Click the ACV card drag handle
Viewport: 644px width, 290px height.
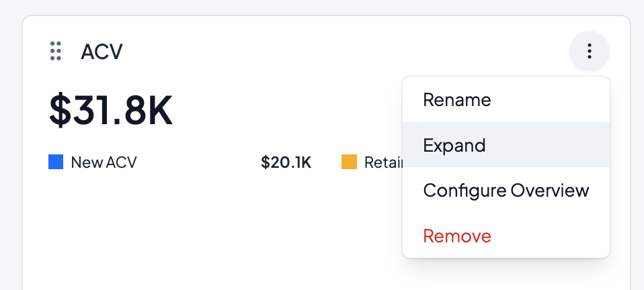[x=56, y=51]
